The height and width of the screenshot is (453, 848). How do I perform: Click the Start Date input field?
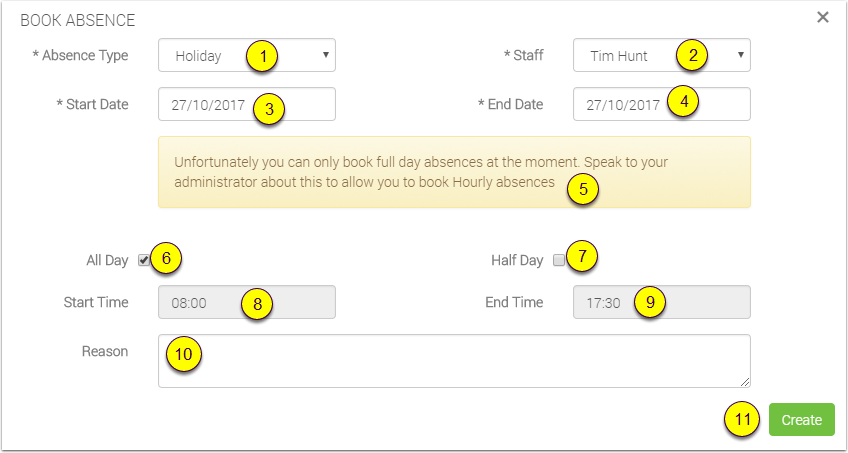[205, 104]
